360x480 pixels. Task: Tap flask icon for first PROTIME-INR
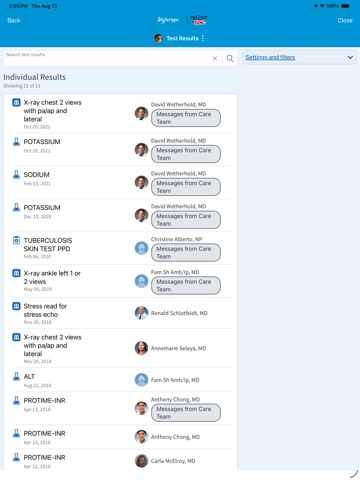pyautogui.click(x=16, y=400)
